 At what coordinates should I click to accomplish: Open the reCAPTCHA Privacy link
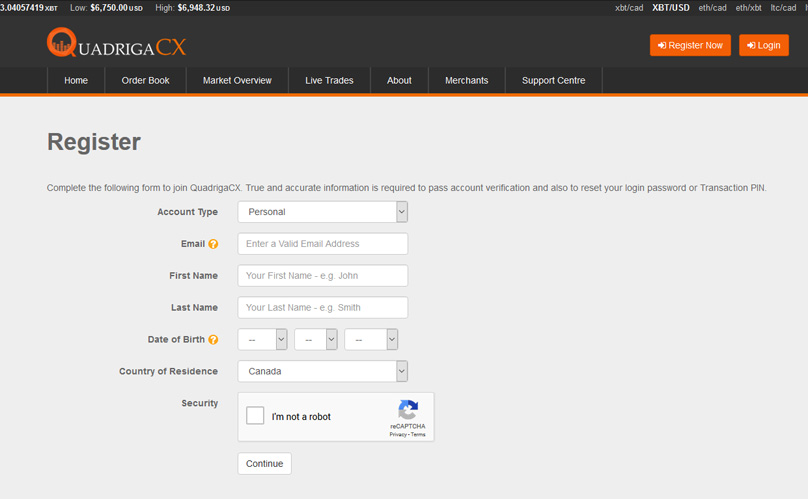pyautogui.click(x=398, y=435)
